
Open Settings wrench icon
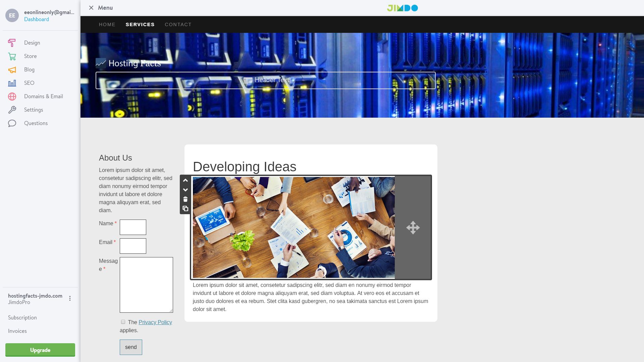[x=12, y=110]
